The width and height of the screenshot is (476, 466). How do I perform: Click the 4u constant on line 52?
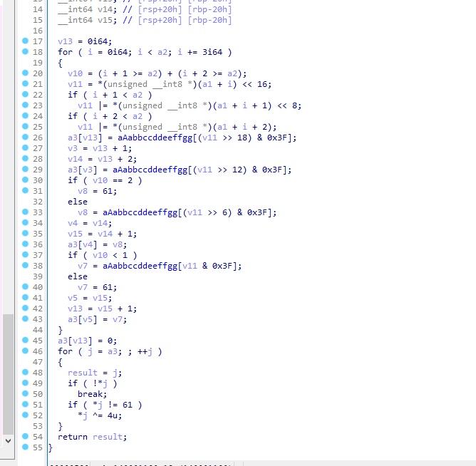(115, 415)
